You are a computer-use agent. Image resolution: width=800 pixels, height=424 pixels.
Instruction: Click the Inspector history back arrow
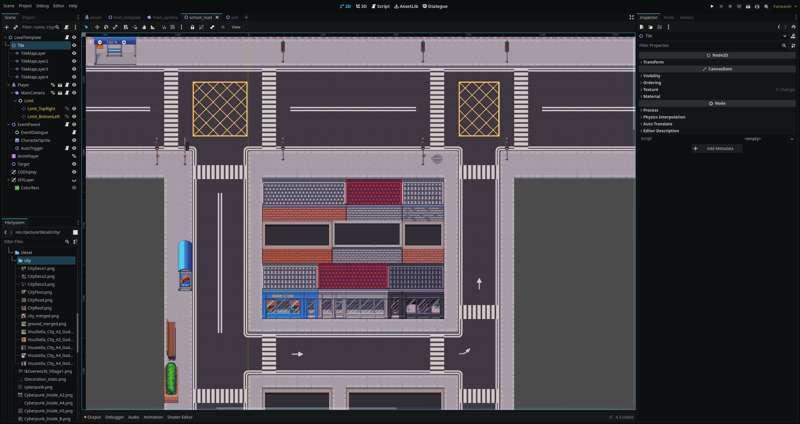(x=779, y=27)
